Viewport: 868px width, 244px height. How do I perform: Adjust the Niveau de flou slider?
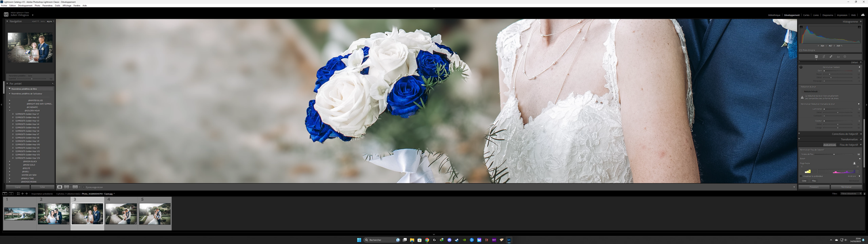(x=834, y=154)
